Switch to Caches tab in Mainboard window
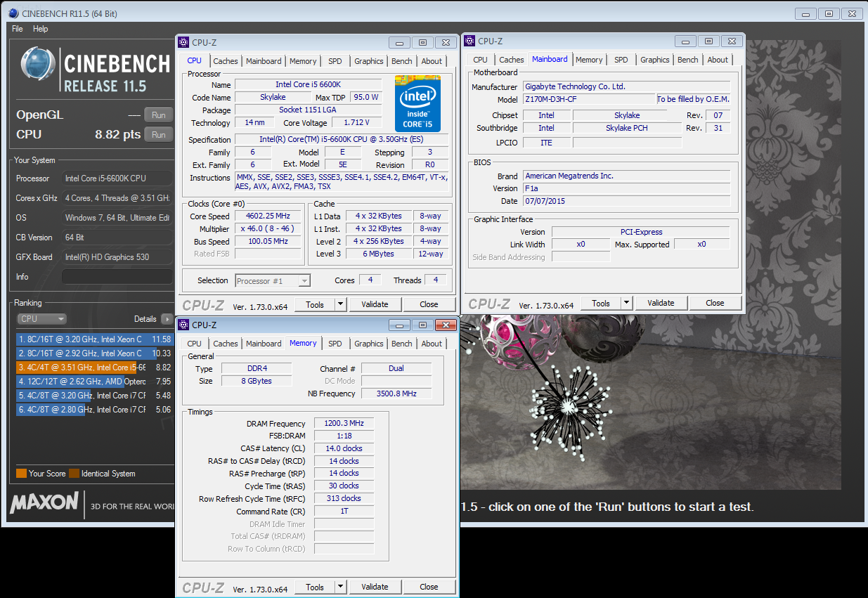The width and height of the screenshot is (868, 598). [512, 60]
